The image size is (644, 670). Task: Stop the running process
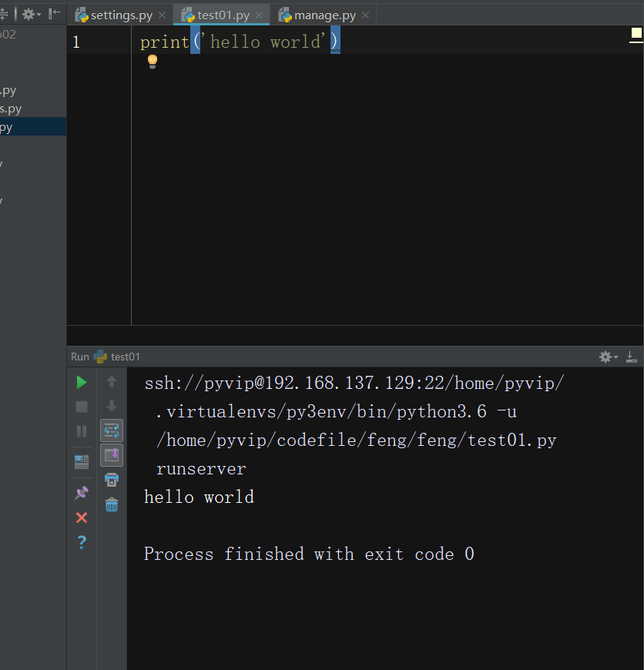pos(80,406)
